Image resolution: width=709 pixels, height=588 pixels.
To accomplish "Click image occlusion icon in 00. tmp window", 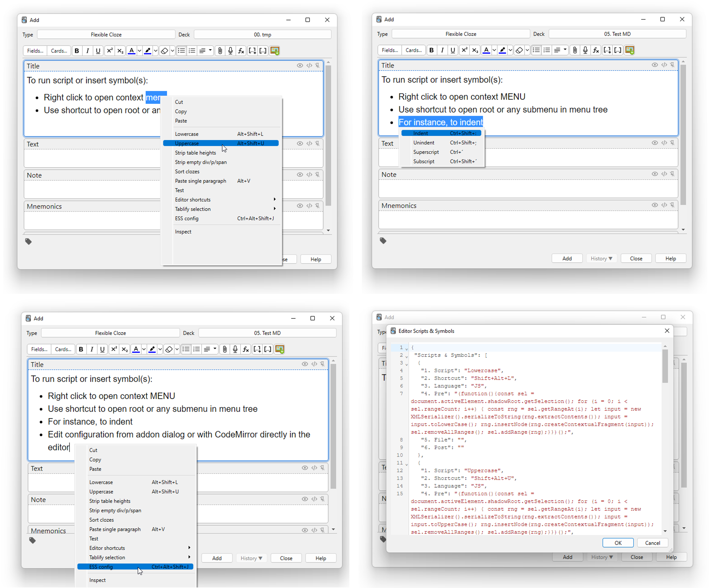I will (x=274, y=51).
